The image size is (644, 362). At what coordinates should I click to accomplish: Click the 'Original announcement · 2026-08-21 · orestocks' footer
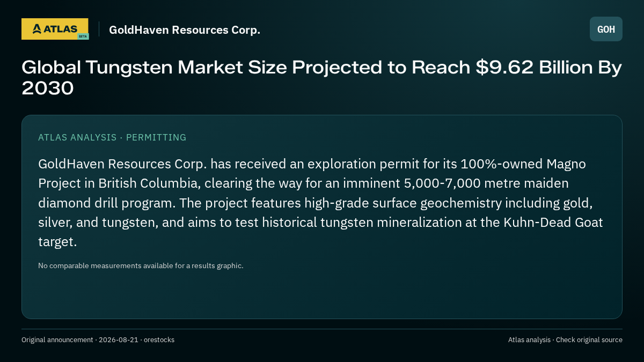pos(98,339)
